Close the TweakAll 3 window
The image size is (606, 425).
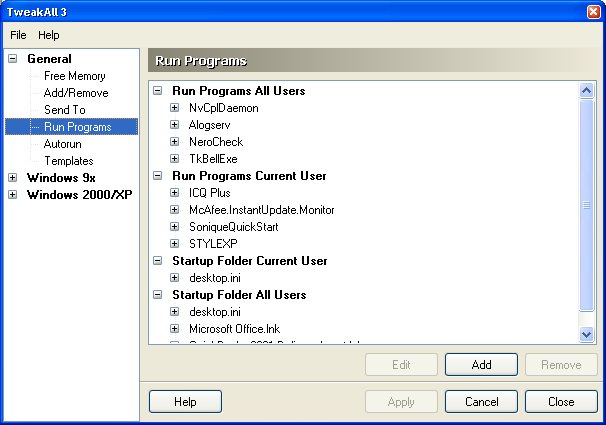(593, 12)
